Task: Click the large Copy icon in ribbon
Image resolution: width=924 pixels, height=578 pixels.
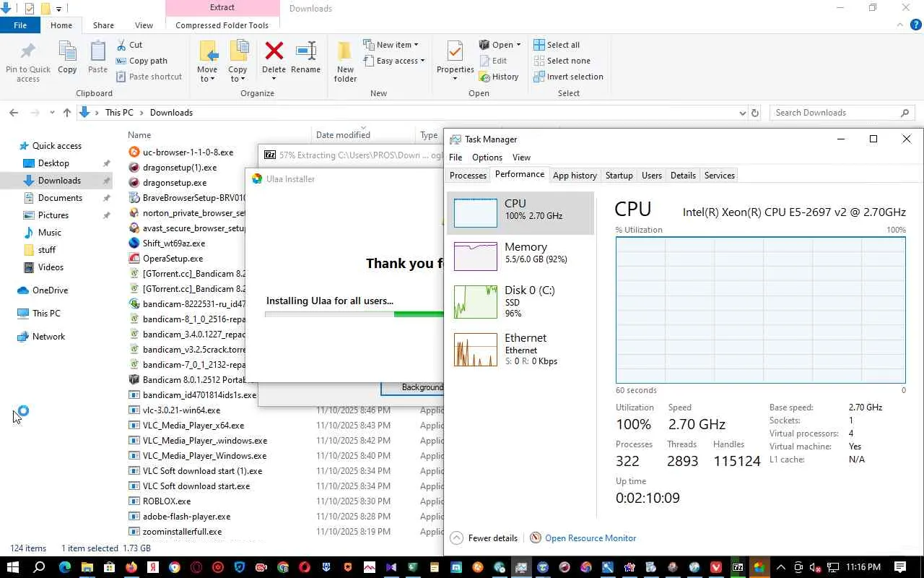Action: (x=67, y=57)
